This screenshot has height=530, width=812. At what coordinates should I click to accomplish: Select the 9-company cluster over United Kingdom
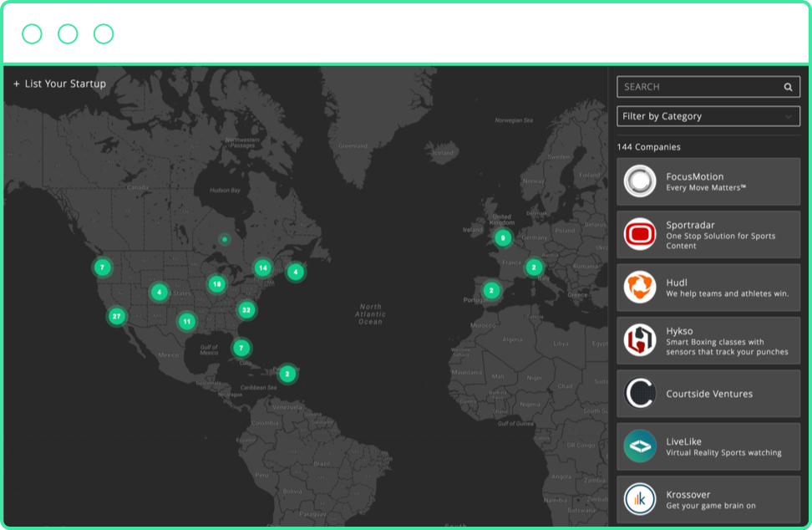(x=503, y=237)
